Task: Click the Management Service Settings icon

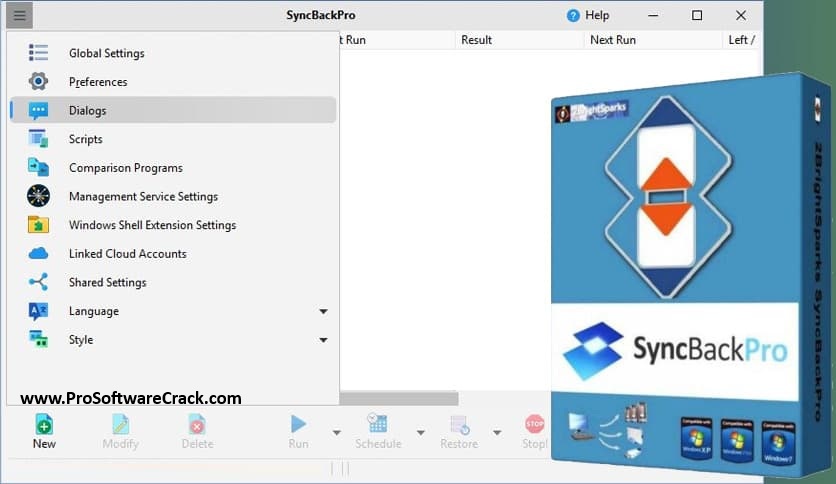Action: tap(38, 196)
